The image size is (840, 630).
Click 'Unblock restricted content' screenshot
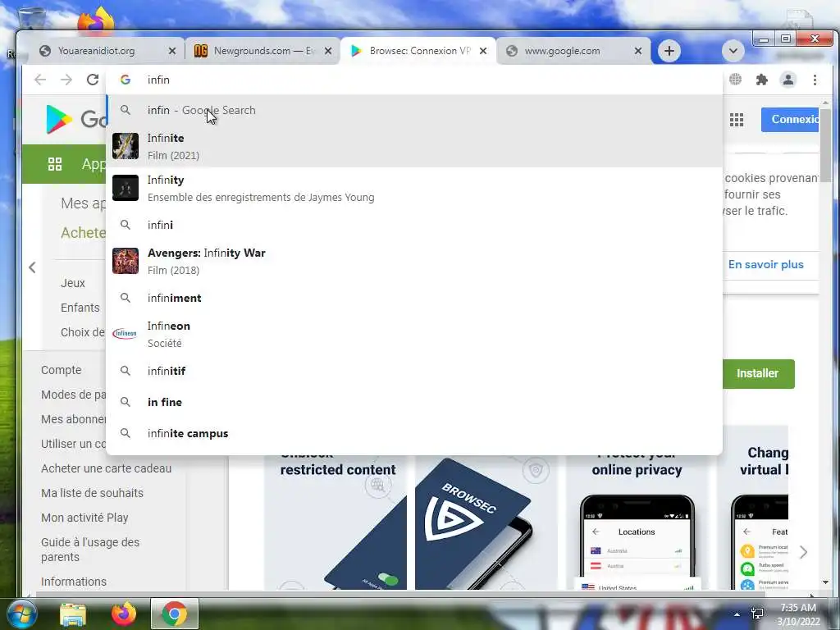click(x=336, y=523)
